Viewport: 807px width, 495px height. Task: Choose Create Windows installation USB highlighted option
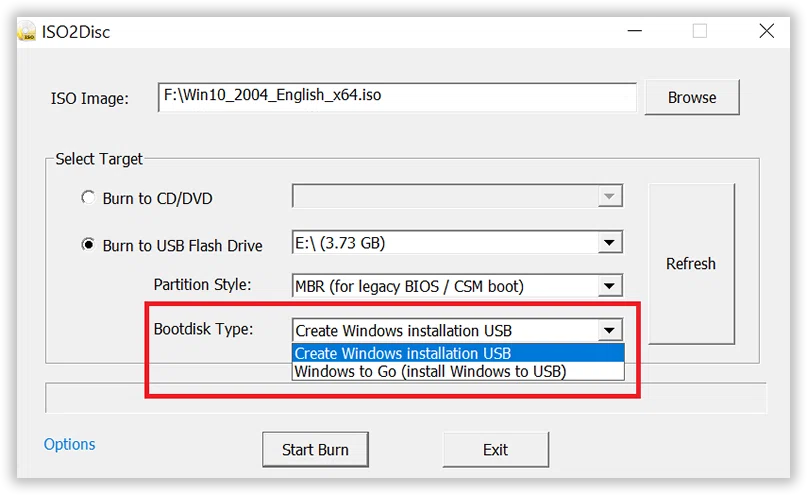click(458, 353)
